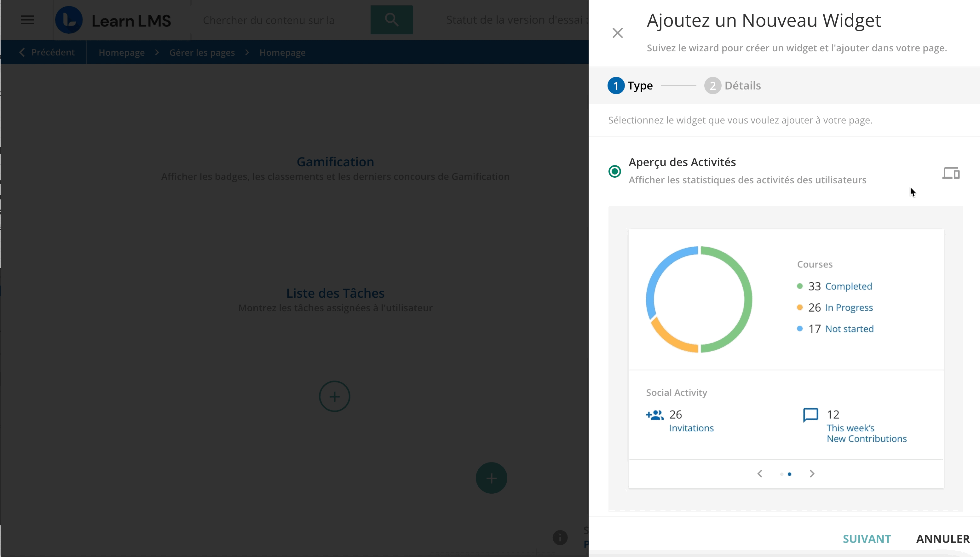Click This week's New Contributions link
Image resolution: width=980 pixels, height=557 pixels.
pos(867,433)
